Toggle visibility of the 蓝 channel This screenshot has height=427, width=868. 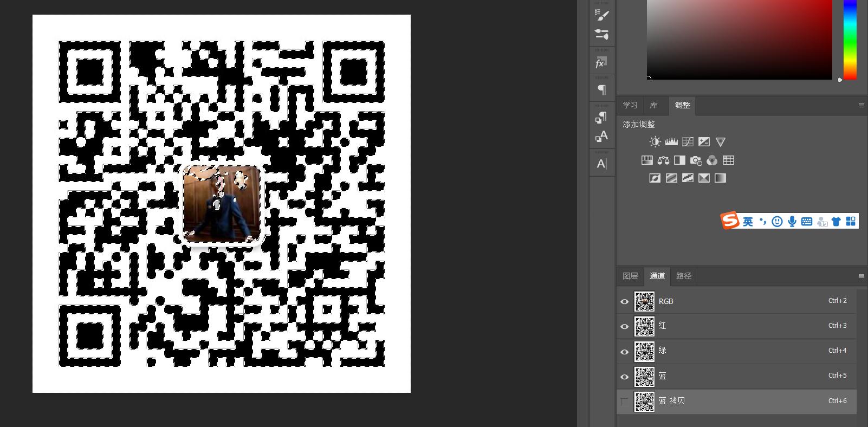click(x=625, y=377)
